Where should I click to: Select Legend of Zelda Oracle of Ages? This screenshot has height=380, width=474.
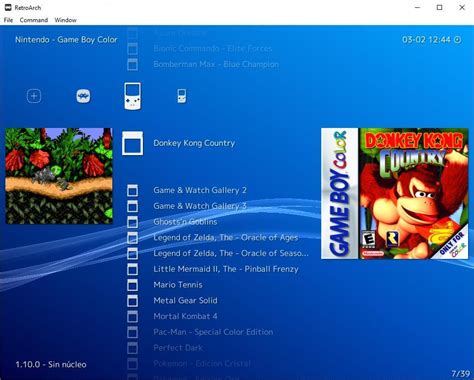(226, 238)
